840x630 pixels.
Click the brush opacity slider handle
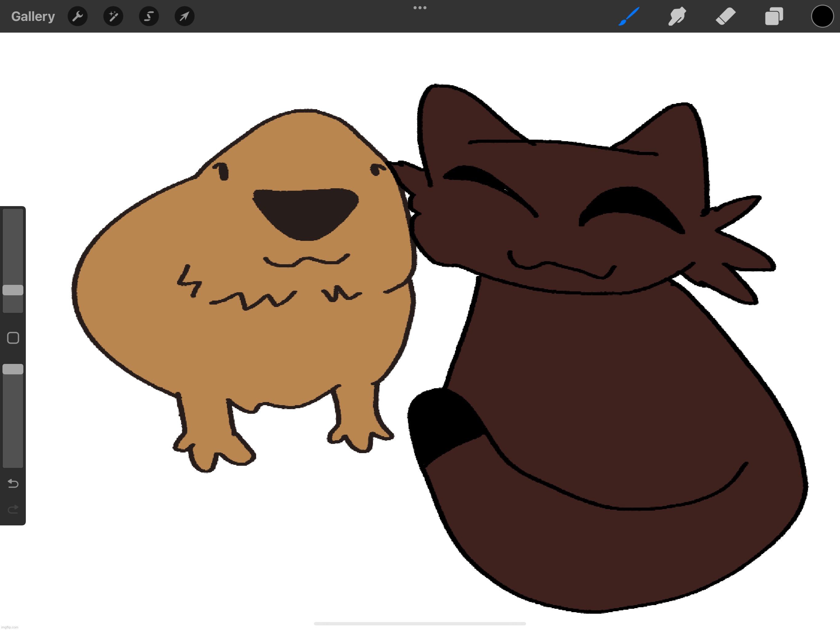(x=13, y=369)
